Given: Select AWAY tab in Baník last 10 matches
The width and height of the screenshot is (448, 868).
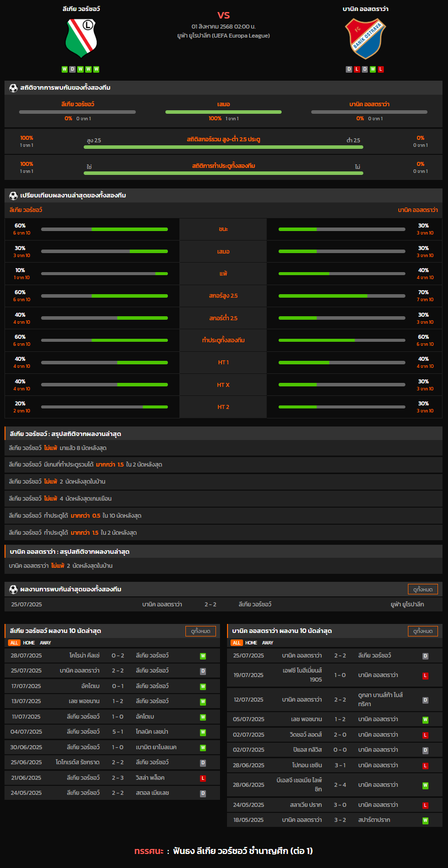Looking at the screenshot, I should click(x=268, y=643).
